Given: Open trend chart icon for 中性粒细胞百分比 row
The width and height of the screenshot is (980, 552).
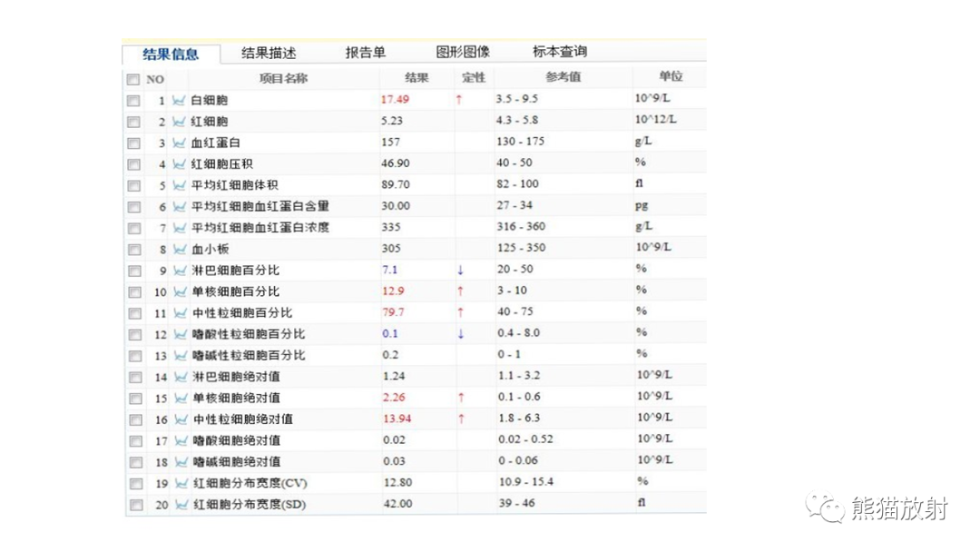Looking at the screenshot, I should tap(181, 312).
